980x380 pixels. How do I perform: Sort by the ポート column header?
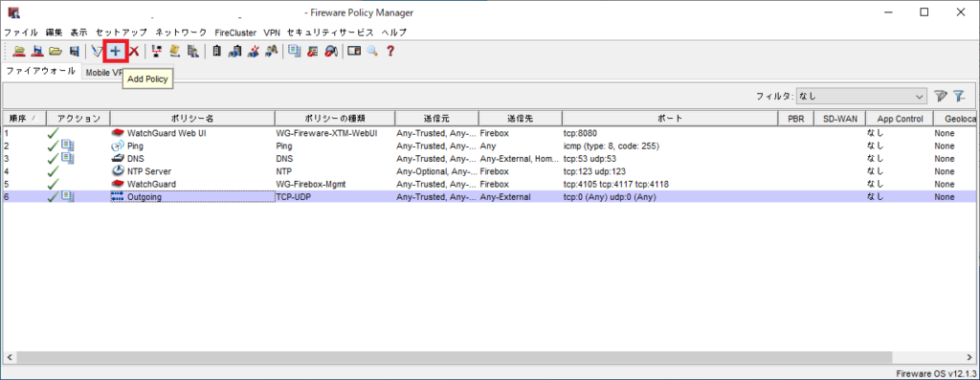point(670,118)
